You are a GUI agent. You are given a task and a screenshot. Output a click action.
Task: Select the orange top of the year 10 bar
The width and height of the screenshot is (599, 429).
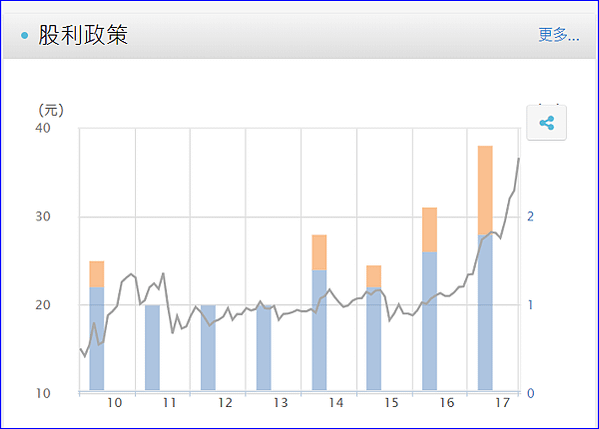tap(97, 274)
